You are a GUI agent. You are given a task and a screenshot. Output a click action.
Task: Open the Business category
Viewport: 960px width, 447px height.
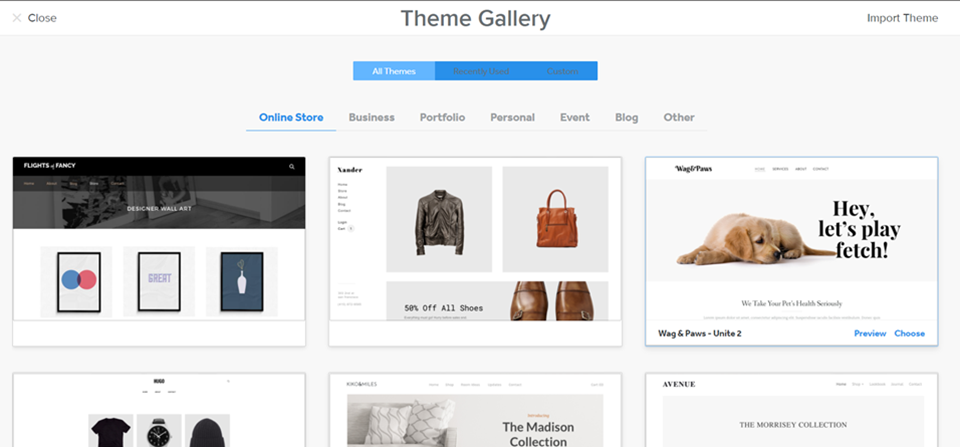[372, 118]
